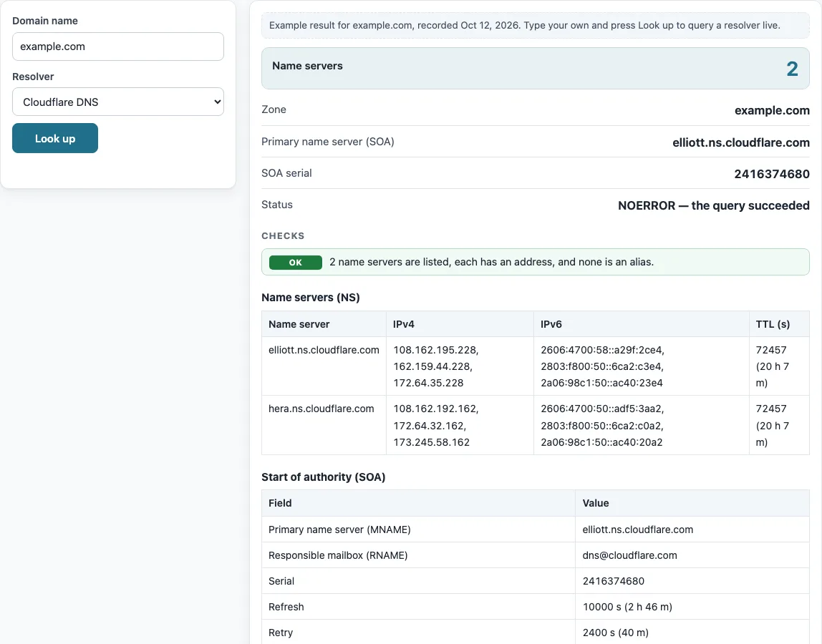The width and height of the screenshot is (822, 644).
Task: Click the "10000 s (2 h 46 m)" refresh value
Action: [x=627, y=607]
